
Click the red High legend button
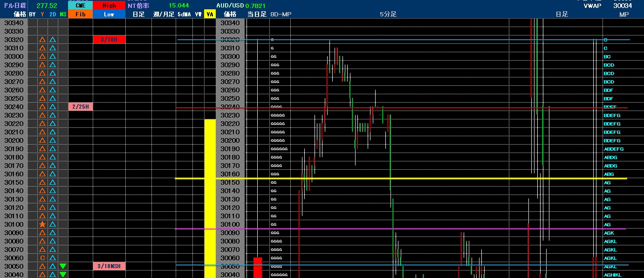tap(109, 6)
